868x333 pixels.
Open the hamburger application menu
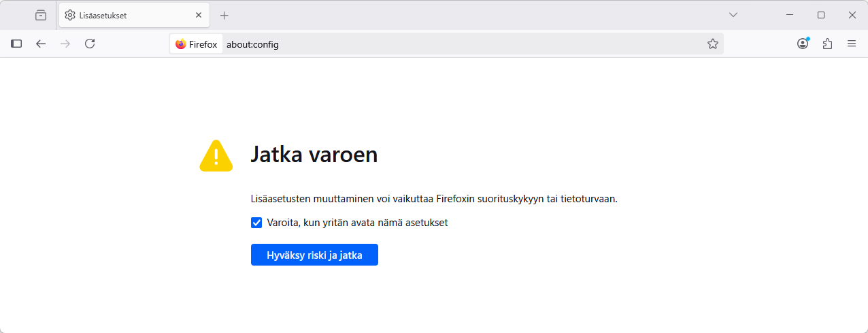[852, 44]
